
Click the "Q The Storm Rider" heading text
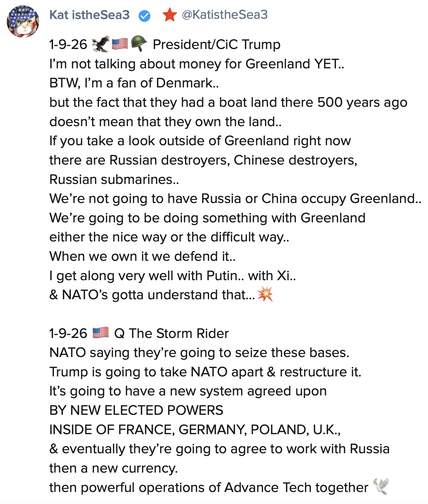(171, 334)
